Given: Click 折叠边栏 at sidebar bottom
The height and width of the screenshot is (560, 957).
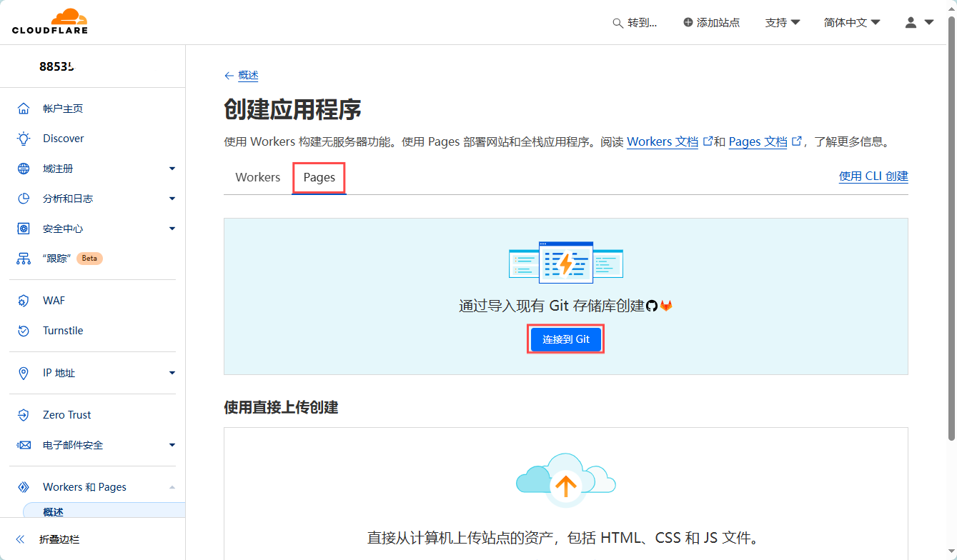Looking at the screenshot, I should click(59, 539).
